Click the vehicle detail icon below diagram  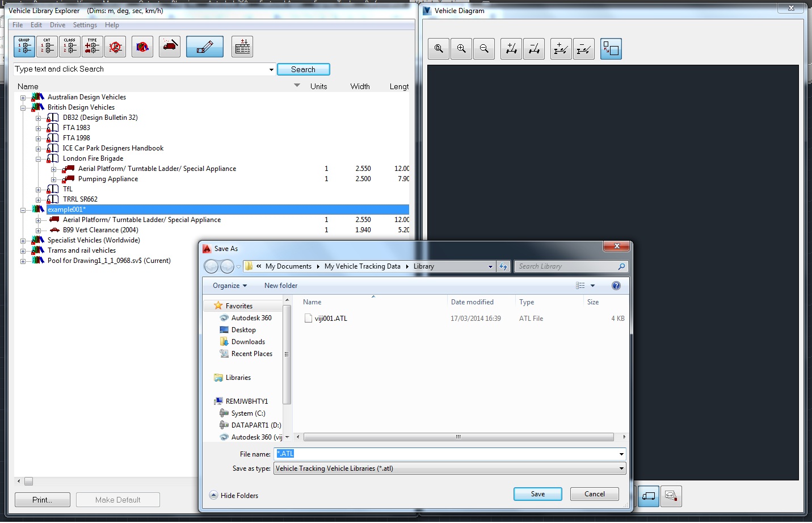pos(671,496)
